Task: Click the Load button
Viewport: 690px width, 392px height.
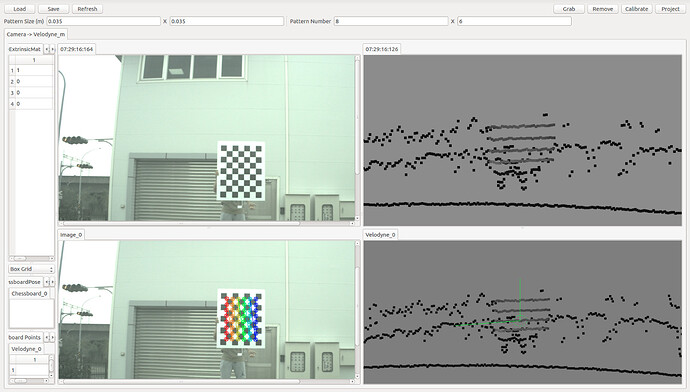Action: (19, 9)
